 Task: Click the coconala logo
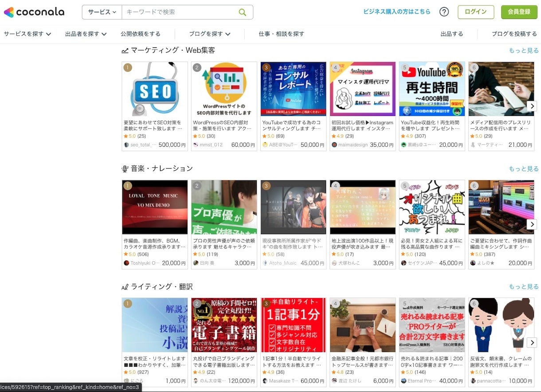point(34,12)
